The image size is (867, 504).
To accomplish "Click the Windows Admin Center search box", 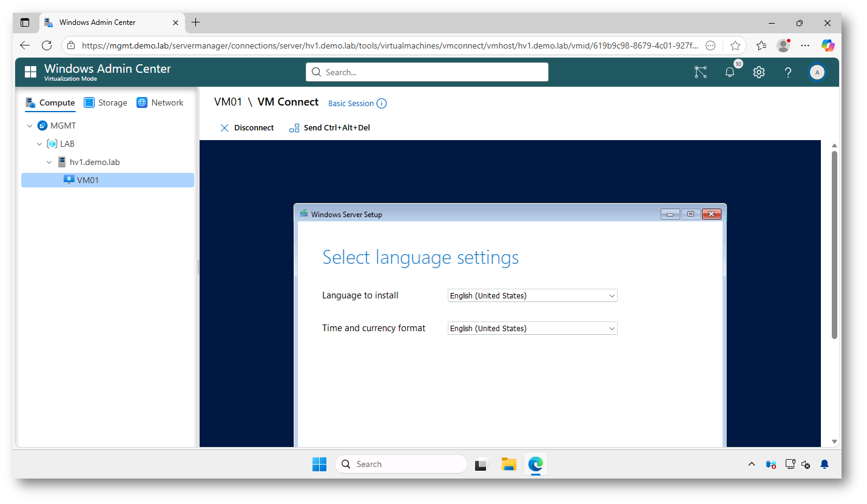I will pos(427,72).
